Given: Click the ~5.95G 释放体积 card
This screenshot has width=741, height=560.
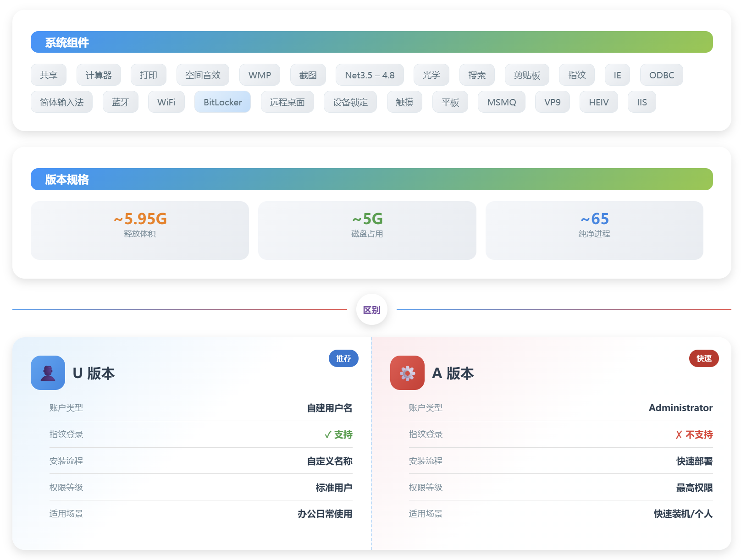Looking at the screenshot, I should [140, 231].
